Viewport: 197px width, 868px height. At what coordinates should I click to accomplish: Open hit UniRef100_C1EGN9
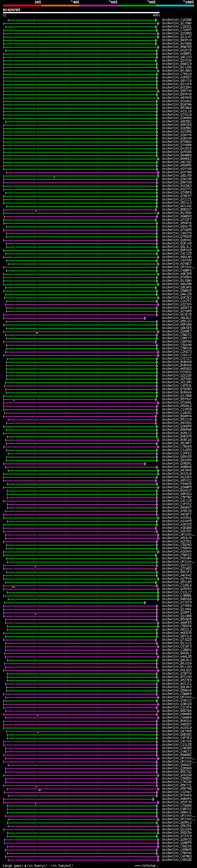tap(177, 20)
